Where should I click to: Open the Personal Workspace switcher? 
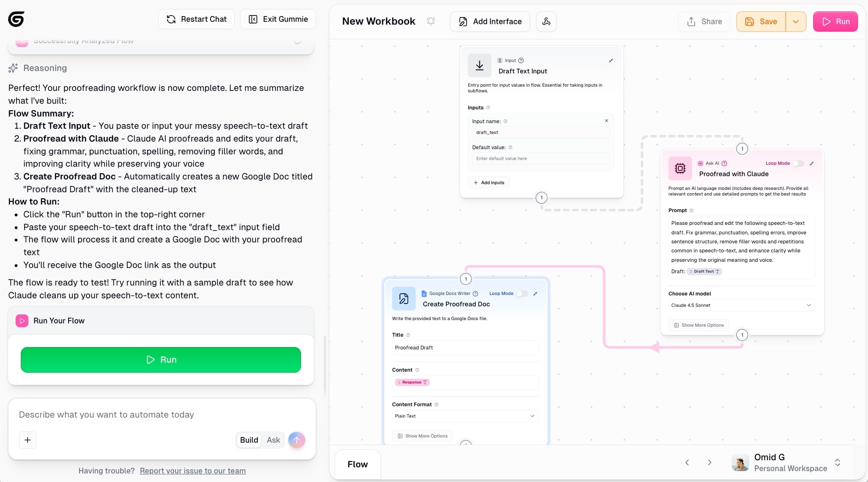[x=837, y=463]
